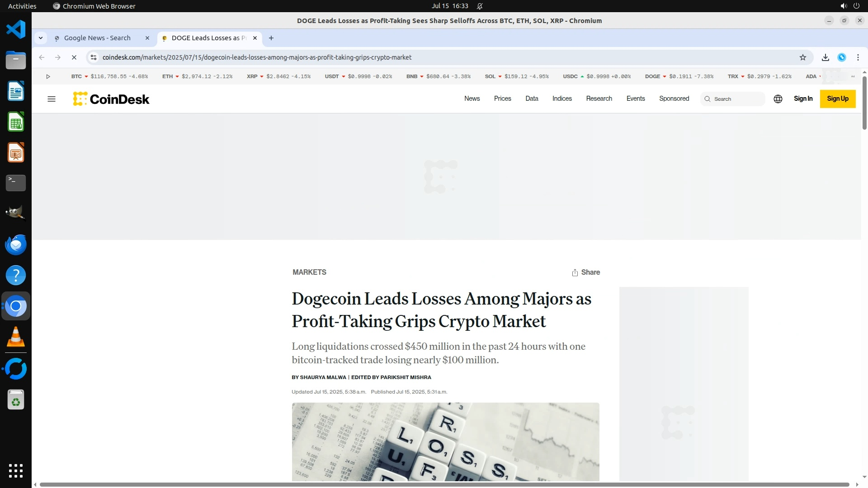The image size is (868, 488).
Task: Click the horizontal scrollbar at bottom
Action: click(444, 484)
